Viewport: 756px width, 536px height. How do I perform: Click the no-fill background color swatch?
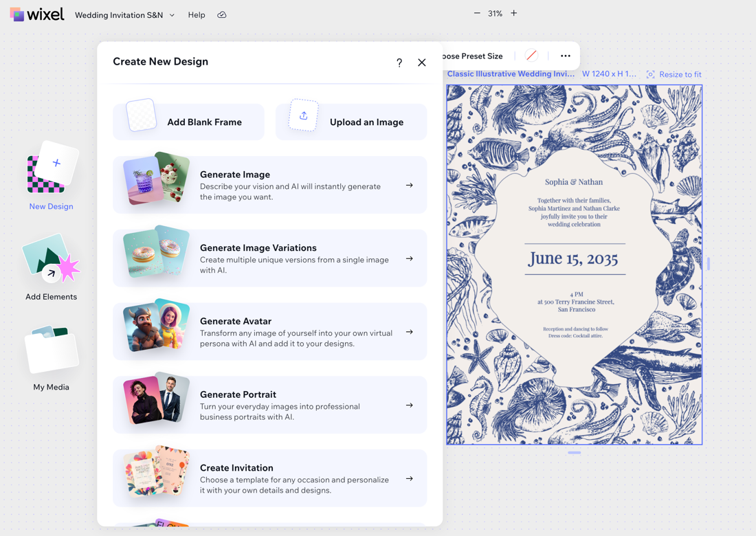[x=532, y=56]
